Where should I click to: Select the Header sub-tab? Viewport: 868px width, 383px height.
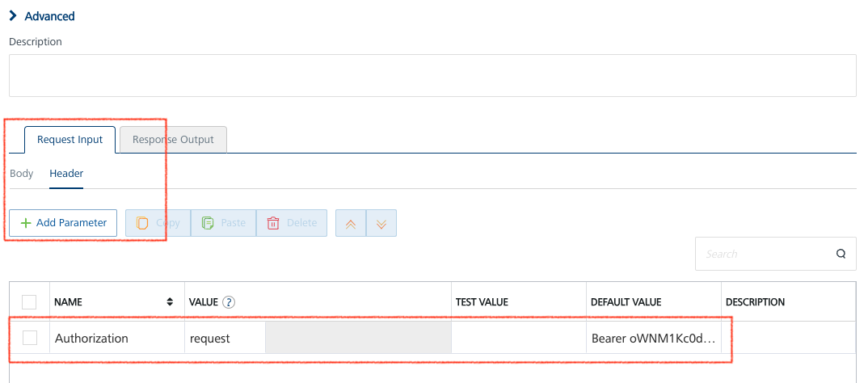click(x=66, y=173)
